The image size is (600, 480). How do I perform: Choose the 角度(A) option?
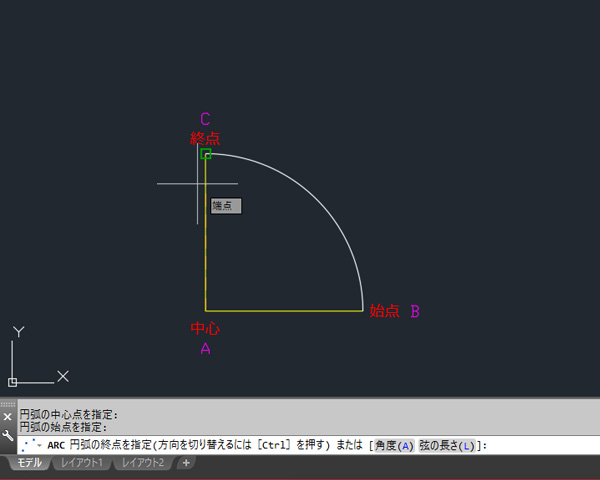coord(394,446)
